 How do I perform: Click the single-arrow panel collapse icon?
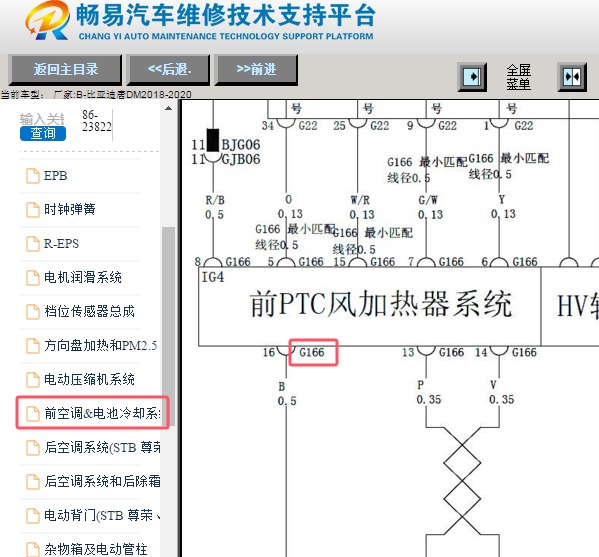click(472, 77)
